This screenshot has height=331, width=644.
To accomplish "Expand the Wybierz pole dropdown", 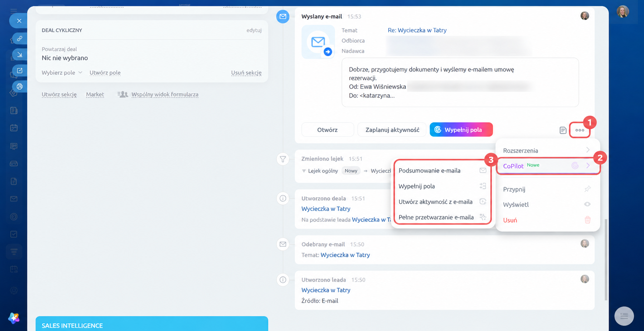I will (x=62, y=73).
